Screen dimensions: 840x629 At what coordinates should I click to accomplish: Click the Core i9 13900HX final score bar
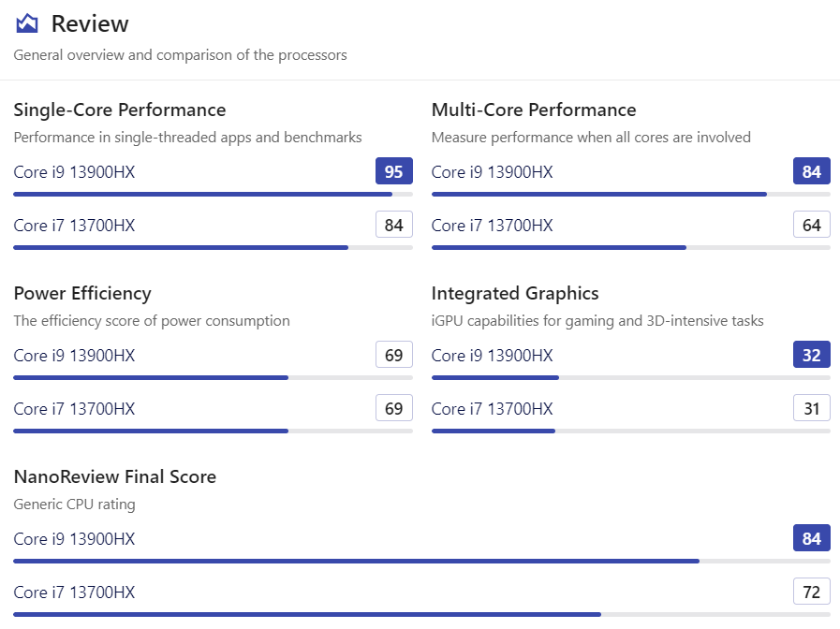coord(356,561)
